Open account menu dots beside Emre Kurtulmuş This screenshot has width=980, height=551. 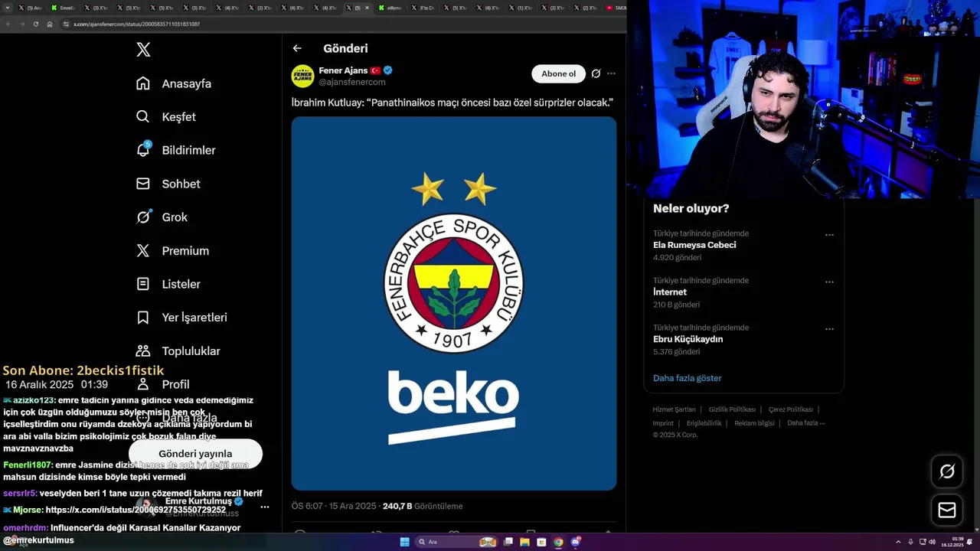pos(265,507)
